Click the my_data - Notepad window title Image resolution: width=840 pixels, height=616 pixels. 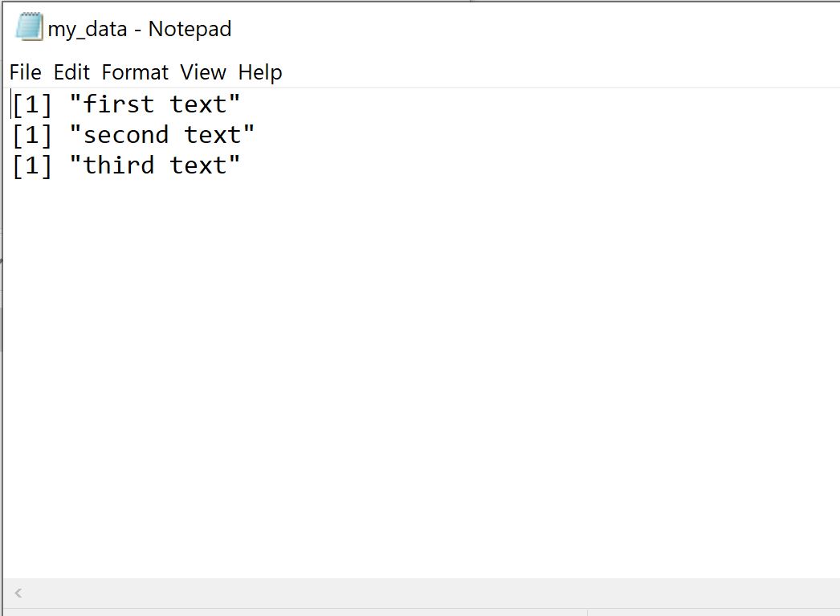tap(139, 29)
